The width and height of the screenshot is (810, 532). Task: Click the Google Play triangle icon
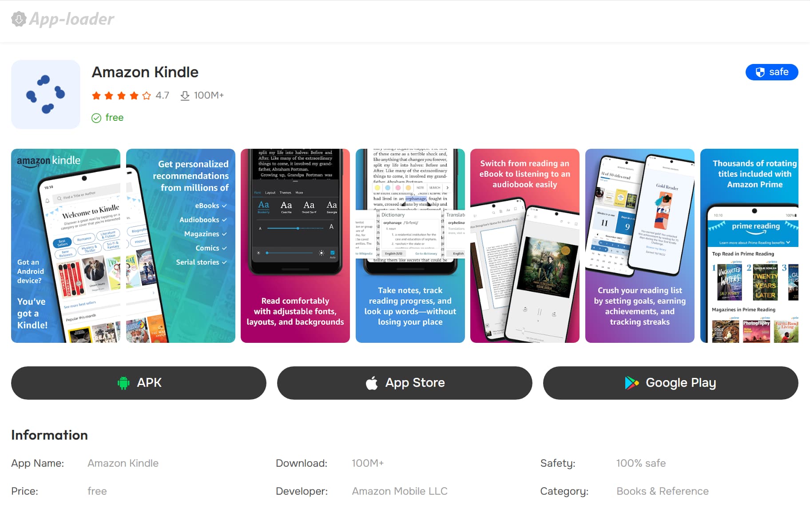631,383
